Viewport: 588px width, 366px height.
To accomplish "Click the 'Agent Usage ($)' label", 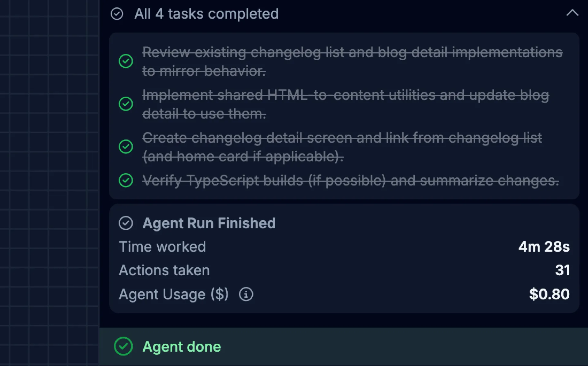I will (x=174, y=294).
